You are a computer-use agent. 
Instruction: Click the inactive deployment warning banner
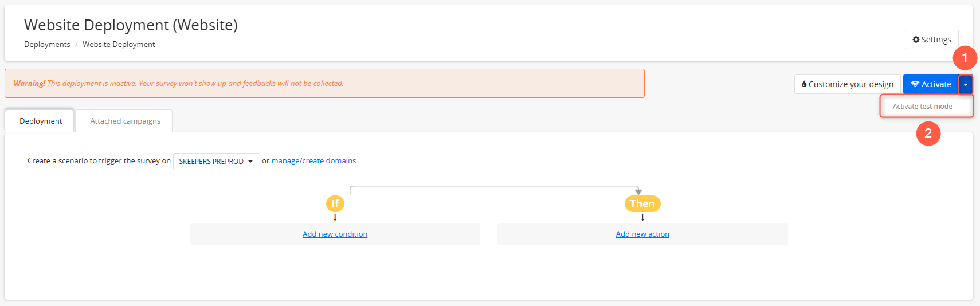click(x=324, y=84)
